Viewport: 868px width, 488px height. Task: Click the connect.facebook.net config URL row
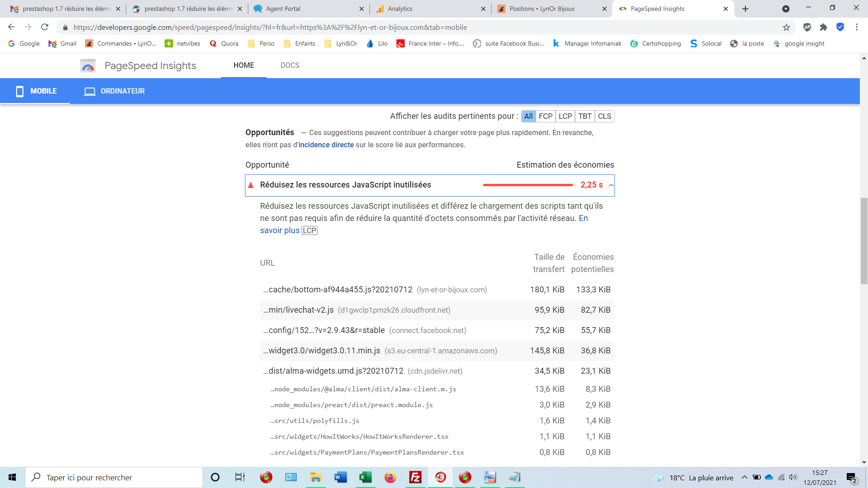pyautogui.click(x=437, y=330)
